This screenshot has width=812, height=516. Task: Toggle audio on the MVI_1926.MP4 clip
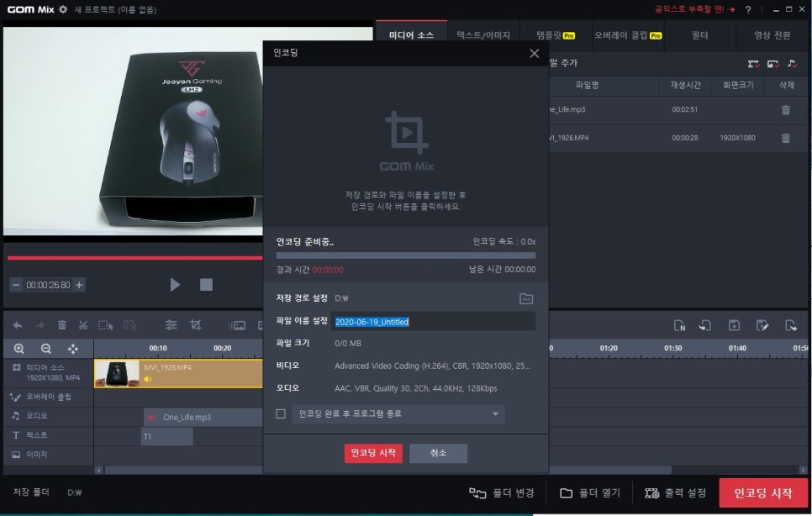pyautogui.click(x=148, y=379)
